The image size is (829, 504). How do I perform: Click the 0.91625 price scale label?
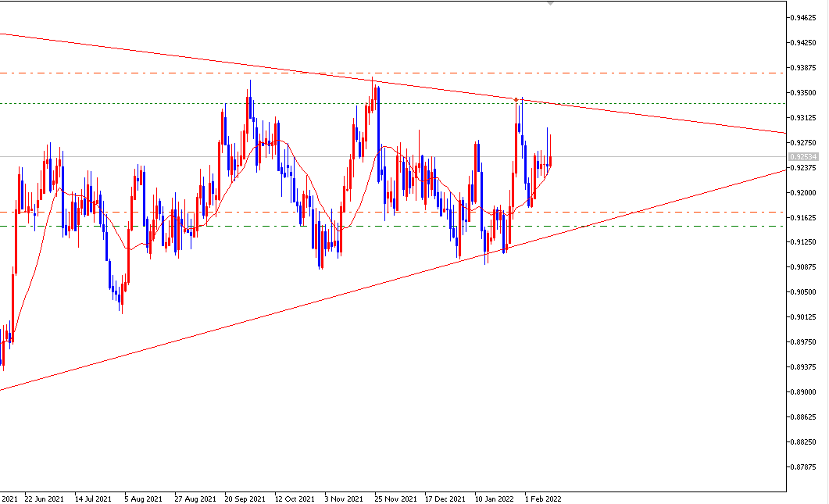[803, 217]
